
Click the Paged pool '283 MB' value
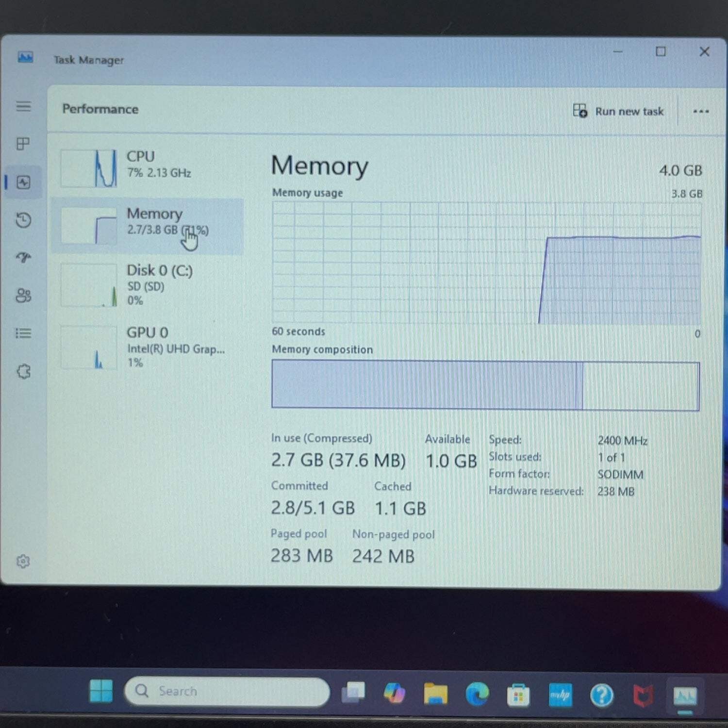(x=301, y=555)
